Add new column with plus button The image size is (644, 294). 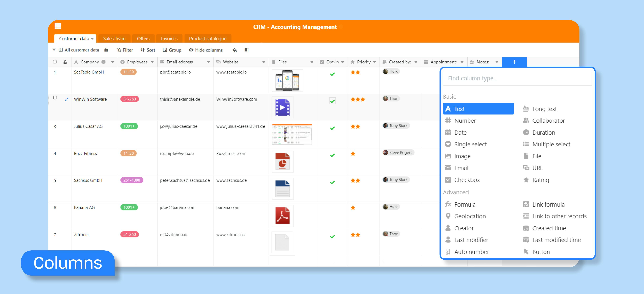click(514, 62)
